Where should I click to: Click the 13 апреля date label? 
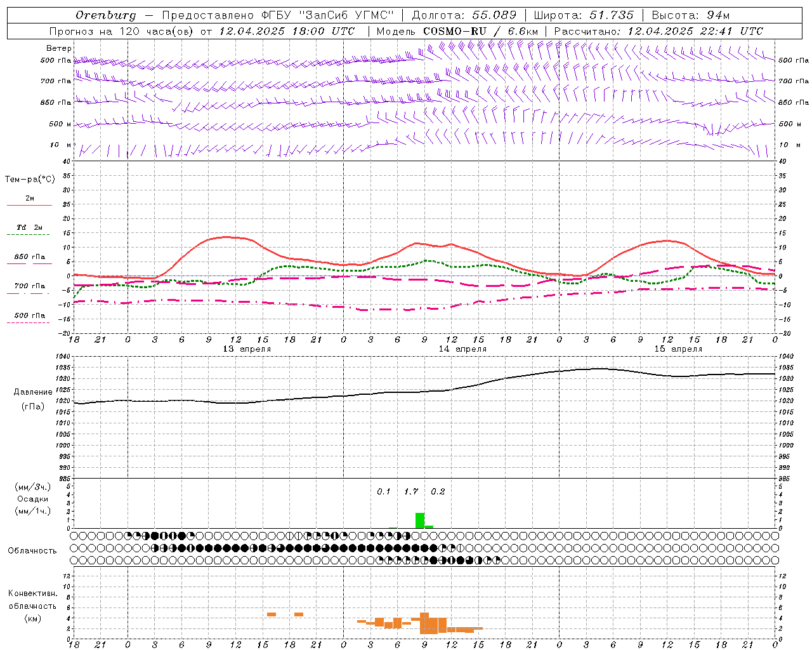pyautogui.click(x=247, y=349)
